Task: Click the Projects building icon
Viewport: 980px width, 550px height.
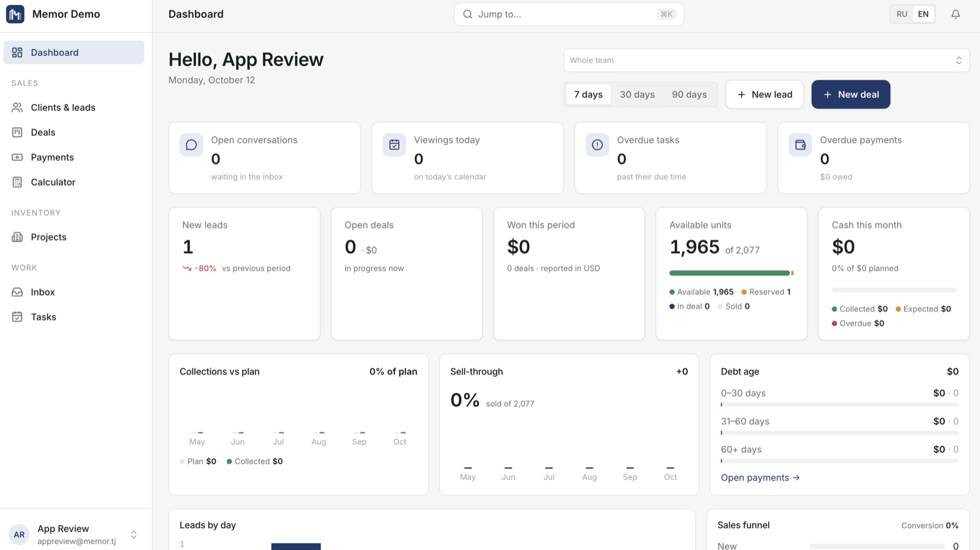Action: (x=17, y=237)
